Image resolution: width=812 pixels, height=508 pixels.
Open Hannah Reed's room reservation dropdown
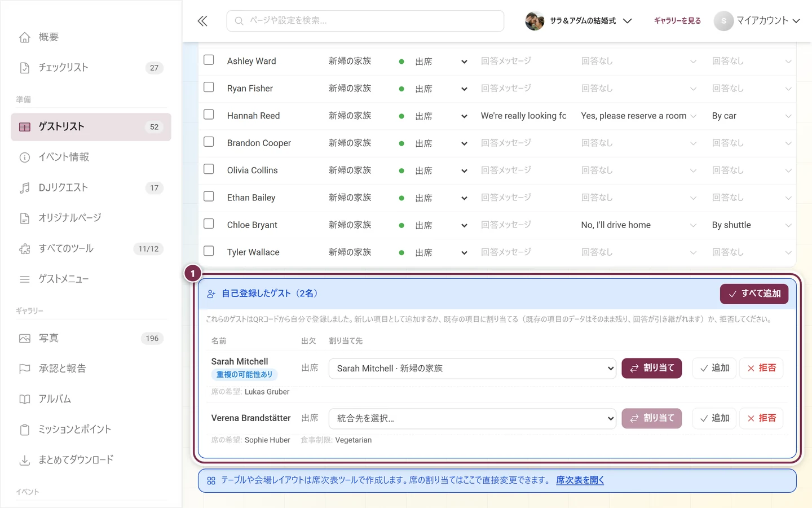click(639, 116)
